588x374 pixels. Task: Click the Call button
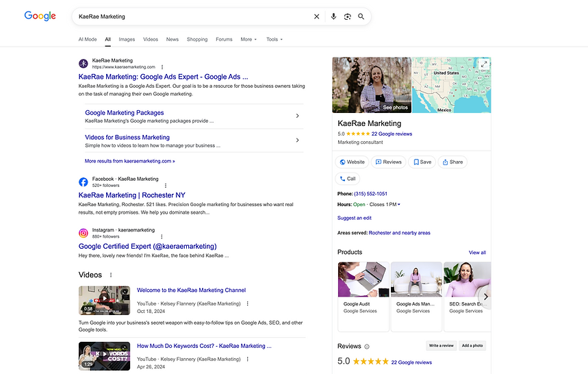(347, 179)
